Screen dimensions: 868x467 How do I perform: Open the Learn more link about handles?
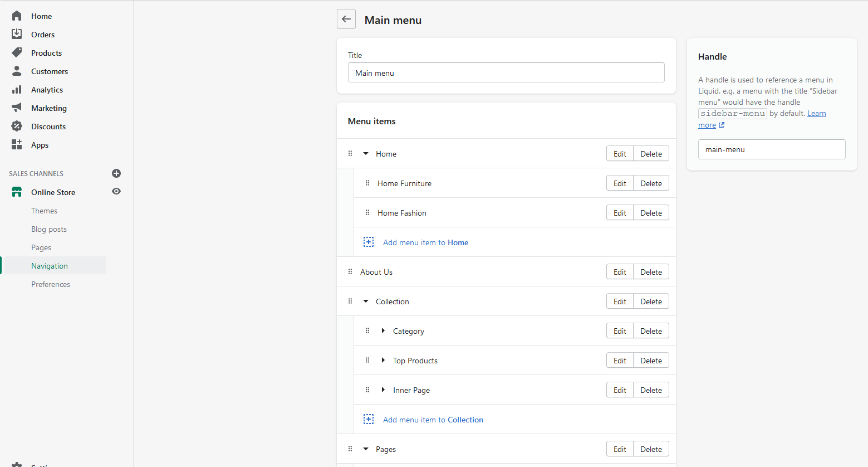816,114
